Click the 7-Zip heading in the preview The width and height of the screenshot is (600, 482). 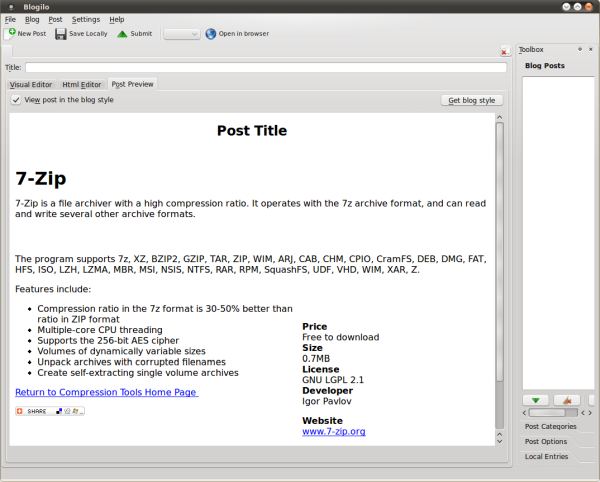tap(41, 179)
